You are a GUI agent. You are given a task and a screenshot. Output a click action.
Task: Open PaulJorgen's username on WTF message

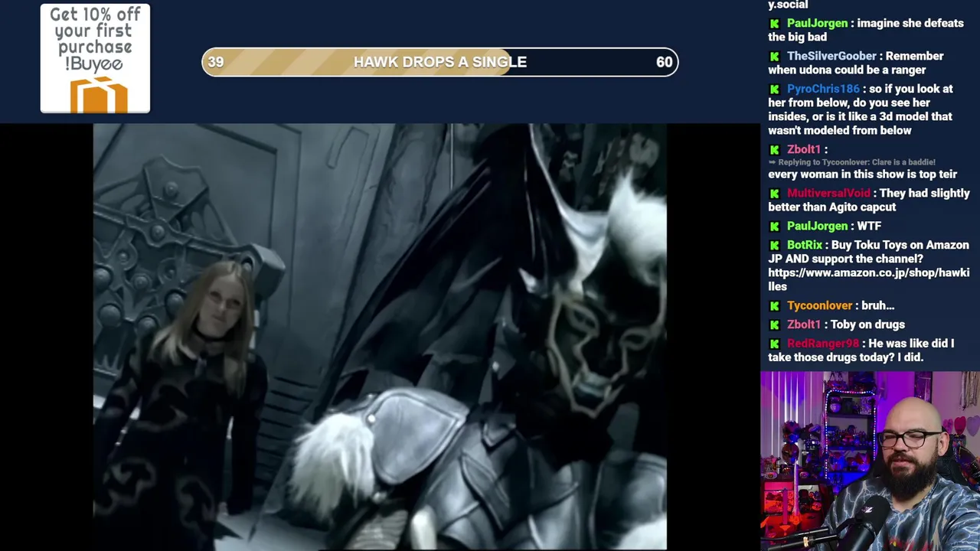coord(817,226)
